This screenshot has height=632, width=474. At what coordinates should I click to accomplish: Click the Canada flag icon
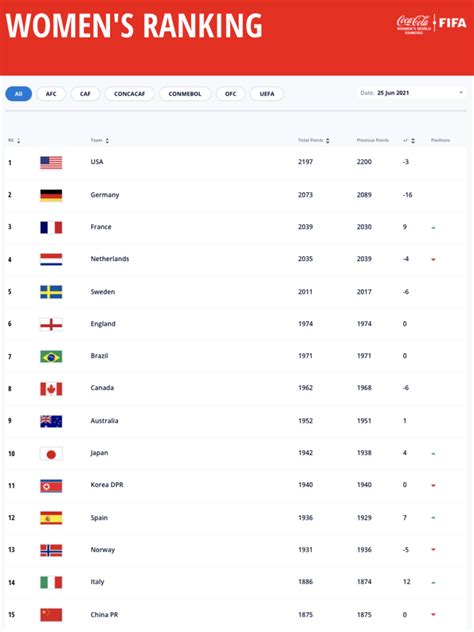[x=51, y=389]
